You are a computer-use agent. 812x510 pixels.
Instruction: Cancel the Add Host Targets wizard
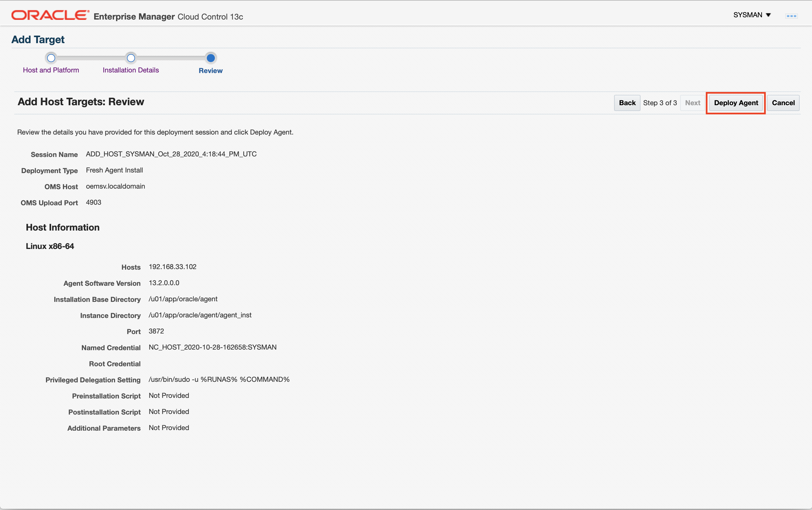(x=783, y=103)
